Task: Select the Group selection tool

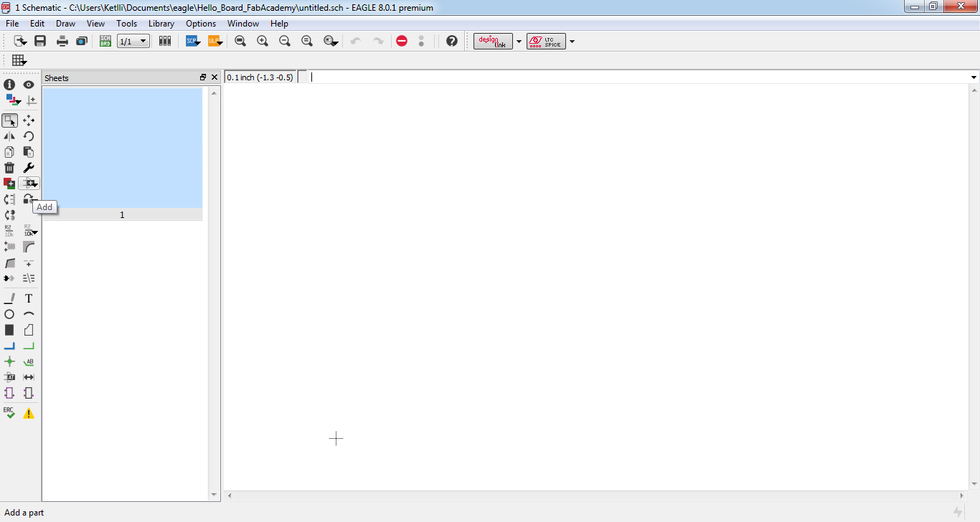Action: [x=10, y=120]
